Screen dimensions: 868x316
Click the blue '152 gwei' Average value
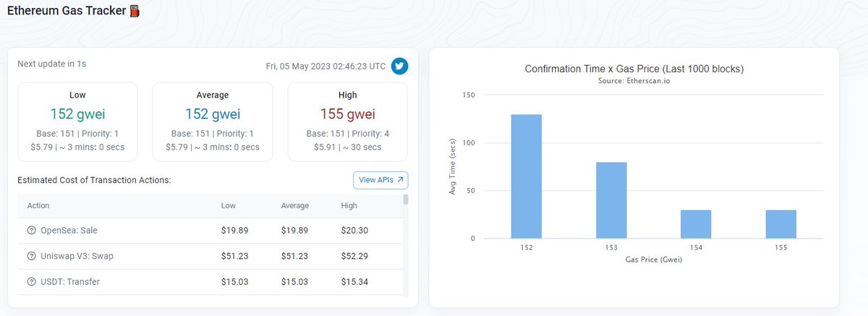(213, 114)
